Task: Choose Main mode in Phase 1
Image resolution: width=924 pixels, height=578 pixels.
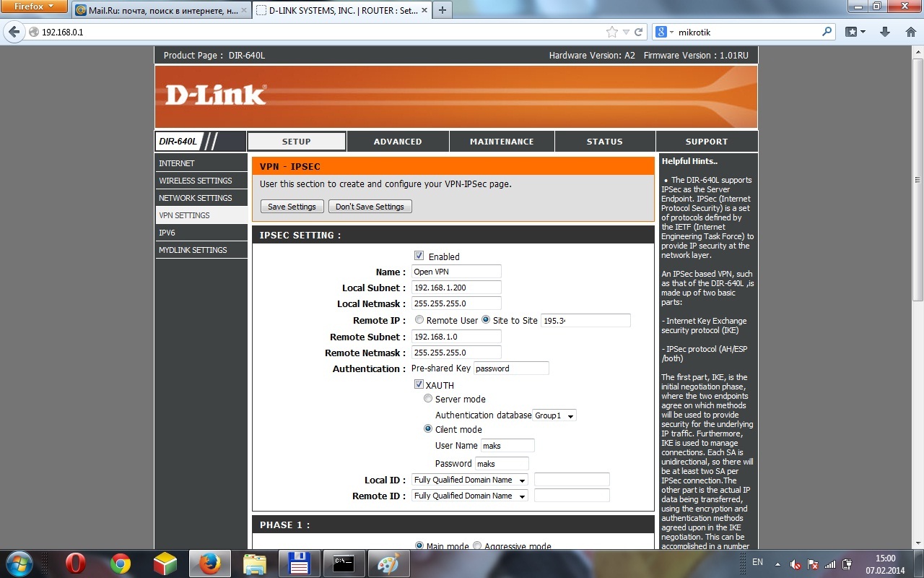Action: point(419,546)
